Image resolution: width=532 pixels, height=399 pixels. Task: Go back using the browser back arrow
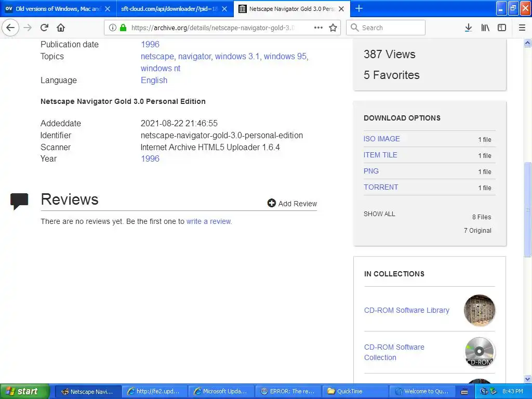10,28
